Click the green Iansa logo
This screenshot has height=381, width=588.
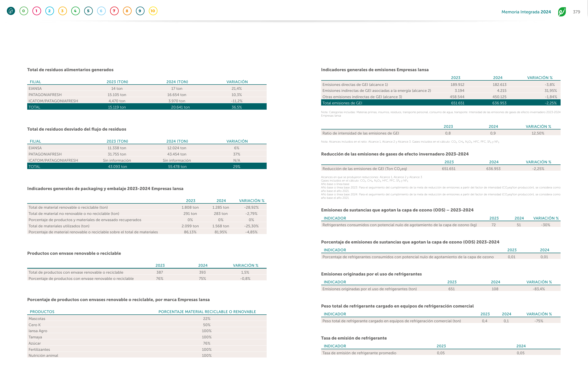(562, 12)
